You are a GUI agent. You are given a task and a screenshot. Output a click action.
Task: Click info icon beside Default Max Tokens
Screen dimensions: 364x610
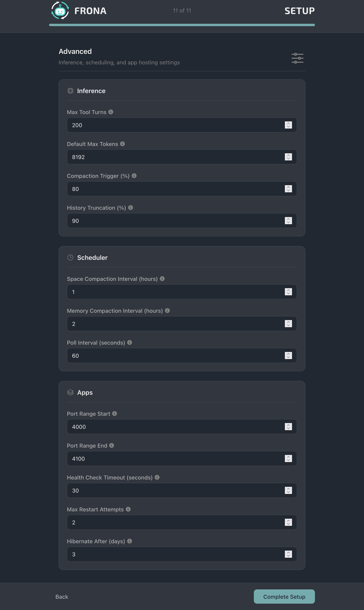(x=122, y=144)
